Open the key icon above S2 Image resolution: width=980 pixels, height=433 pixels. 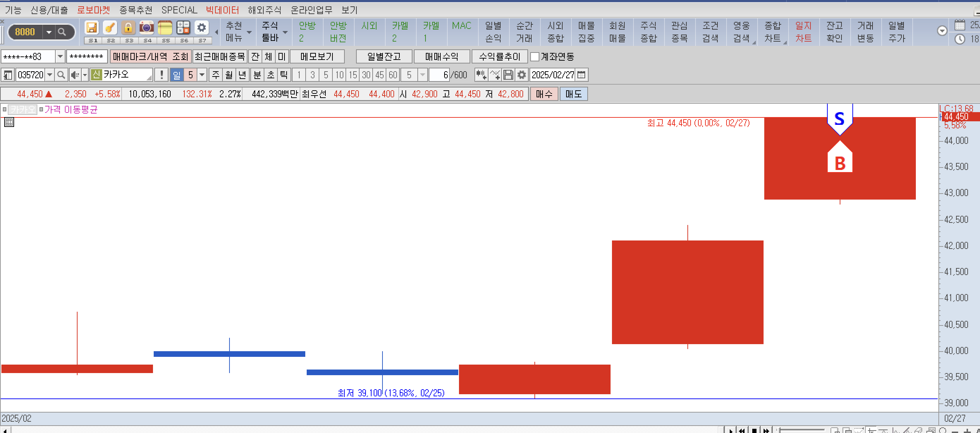110,28
